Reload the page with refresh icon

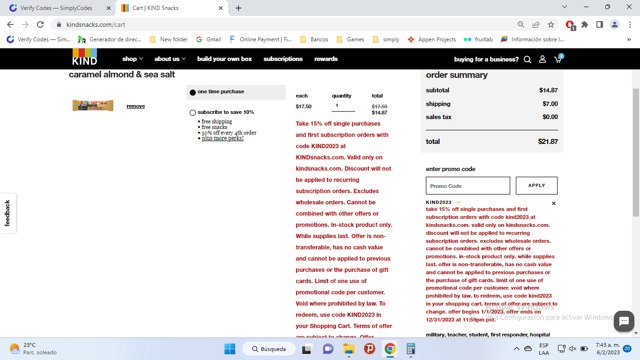click(x=40, y=24)
